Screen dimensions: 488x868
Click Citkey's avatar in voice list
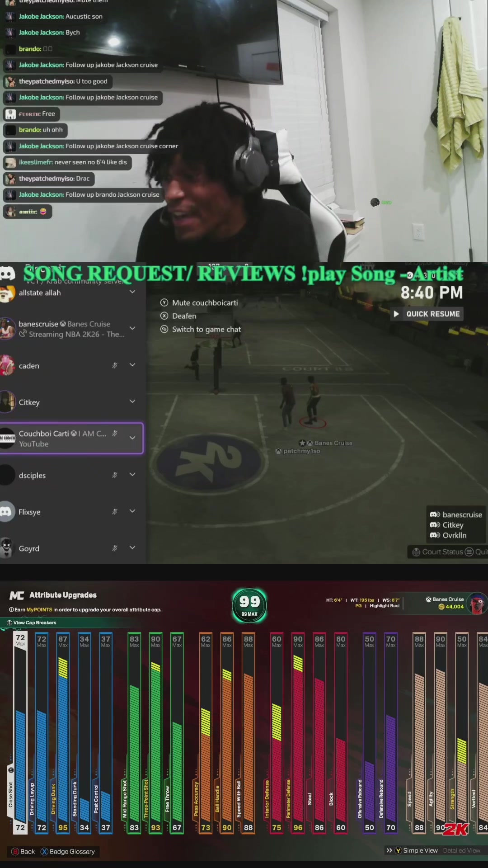click(7, 402)
